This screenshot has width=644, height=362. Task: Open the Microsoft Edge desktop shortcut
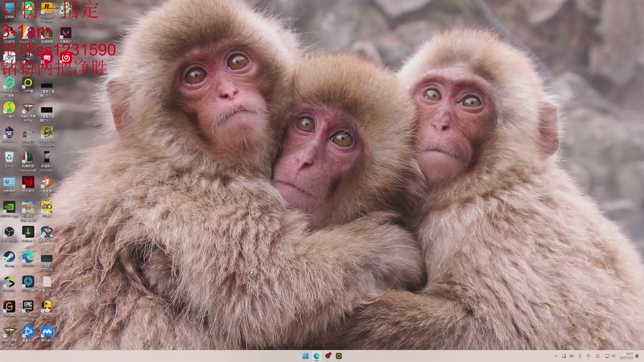[27, 257]
